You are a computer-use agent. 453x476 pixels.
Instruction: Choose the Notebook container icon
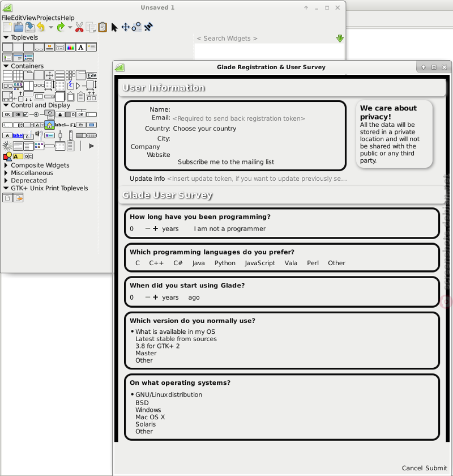point(28,75)
